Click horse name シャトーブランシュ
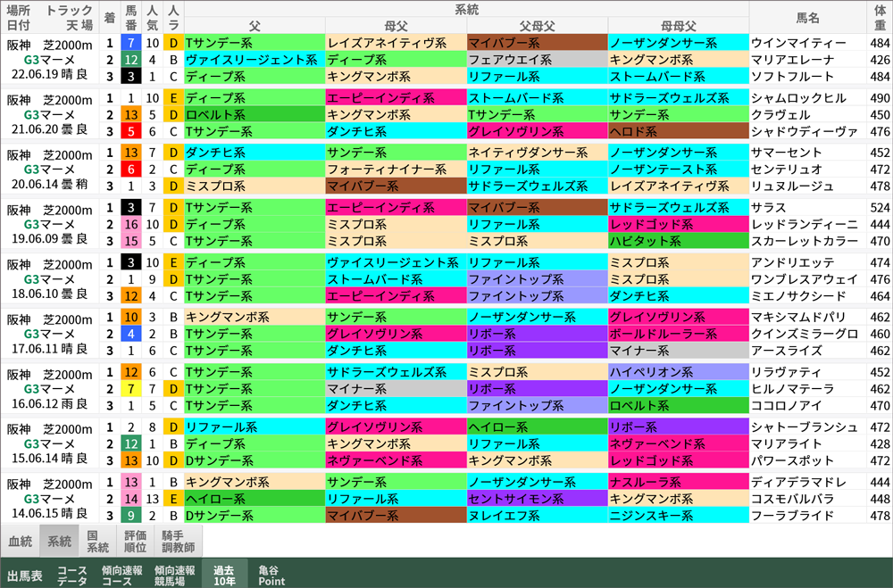893x588 pixels. point(805,427)
